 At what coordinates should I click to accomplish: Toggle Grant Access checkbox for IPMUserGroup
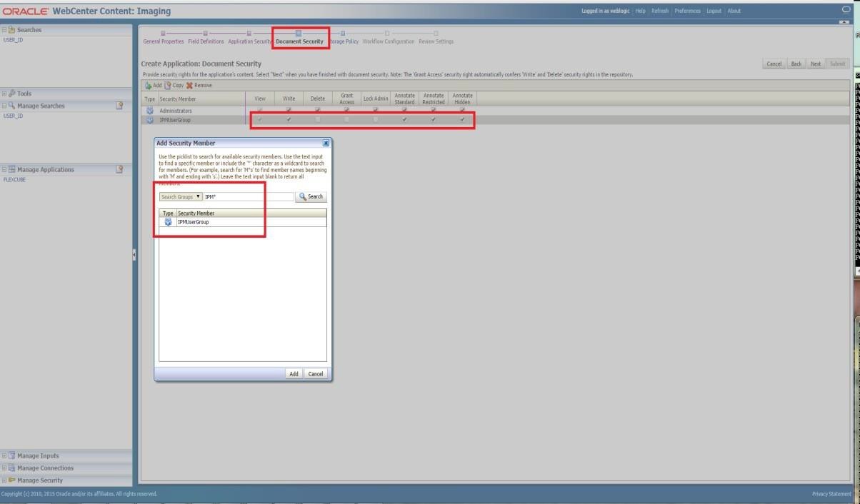pos(346,120)
